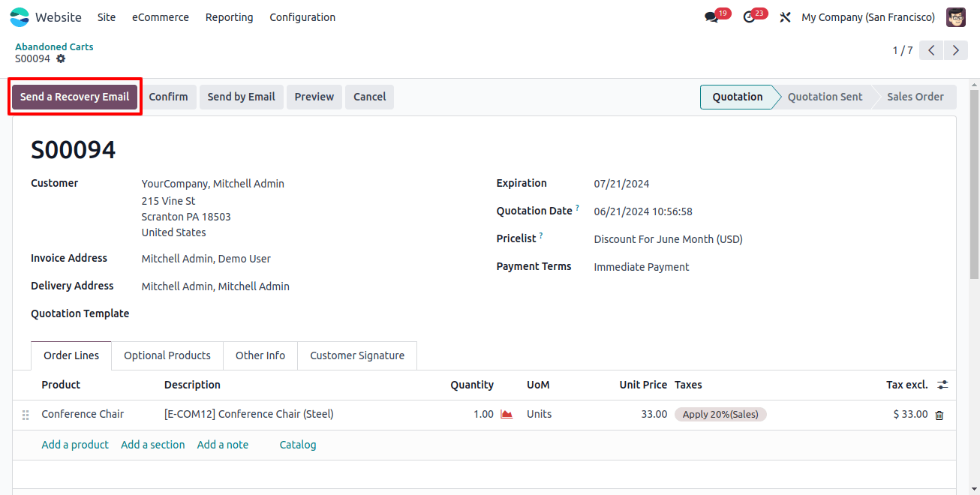
Task: Switch to the Other Info tab
Action: click(260, 355)
